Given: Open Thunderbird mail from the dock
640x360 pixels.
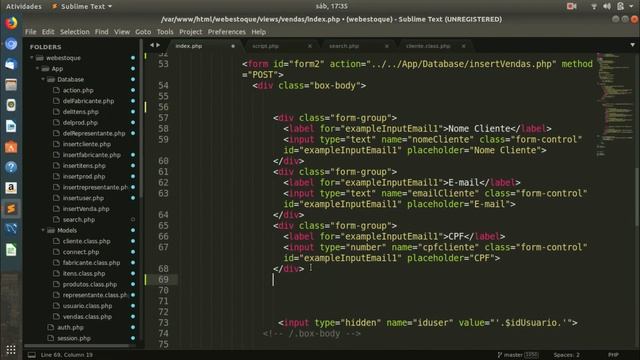Looking at the screenshot, I should (11, 64).
